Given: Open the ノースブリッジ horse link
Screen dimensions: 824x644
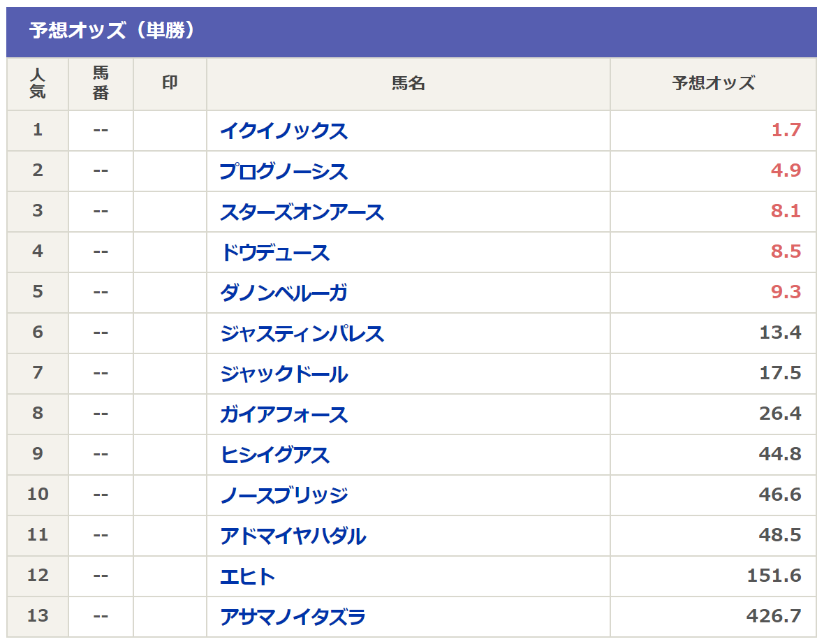Looking at the screenshot, I should tap(284, 495).
